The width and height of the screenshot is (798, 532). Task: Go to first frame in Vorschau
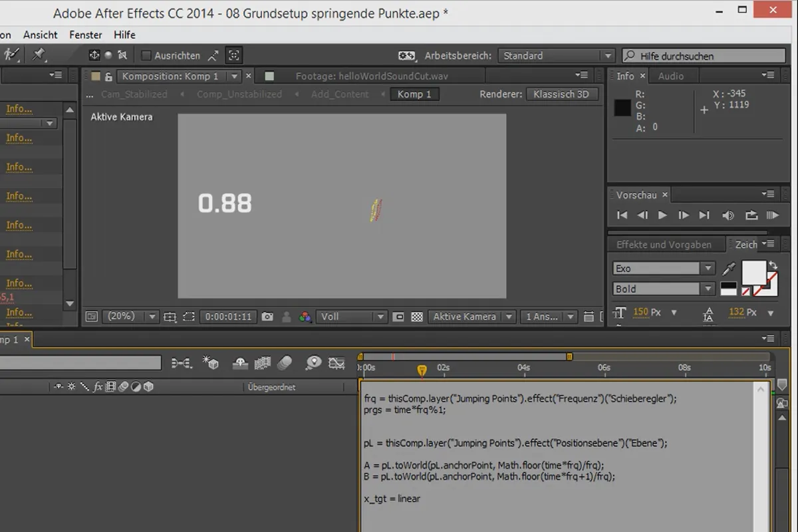(622, 215)
